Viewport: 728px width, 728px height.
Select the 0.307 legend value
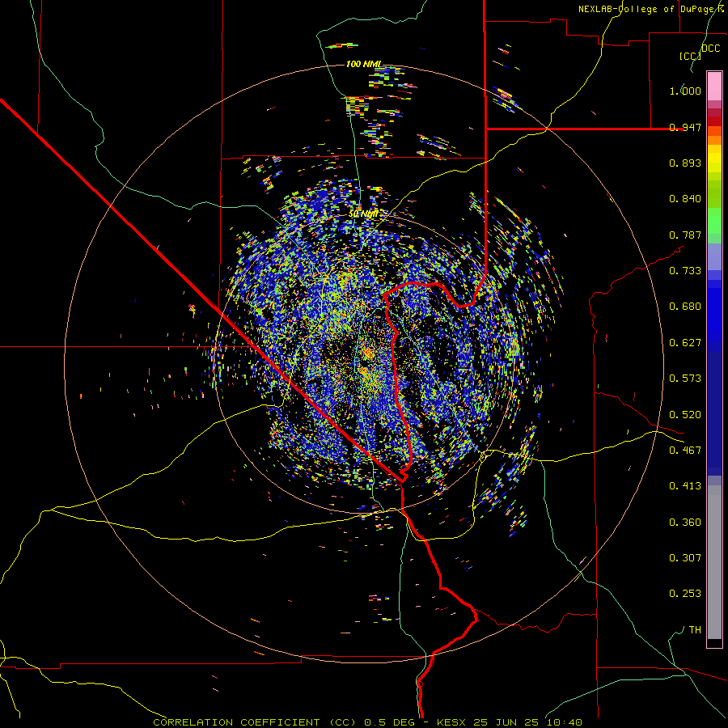click(x=685, y=558)
